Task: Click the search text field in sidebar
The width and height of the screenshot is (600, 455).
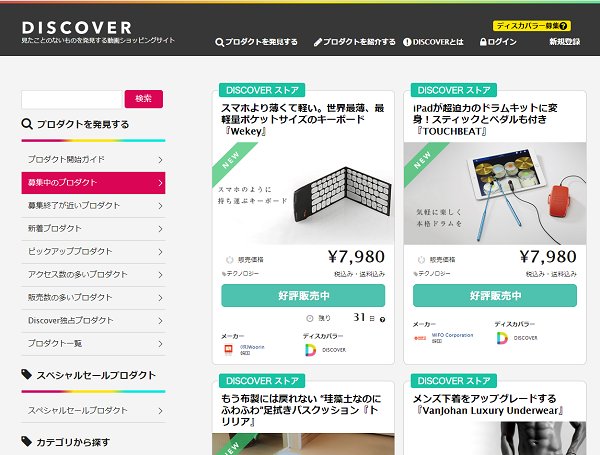Action: (x=72, y=99)
